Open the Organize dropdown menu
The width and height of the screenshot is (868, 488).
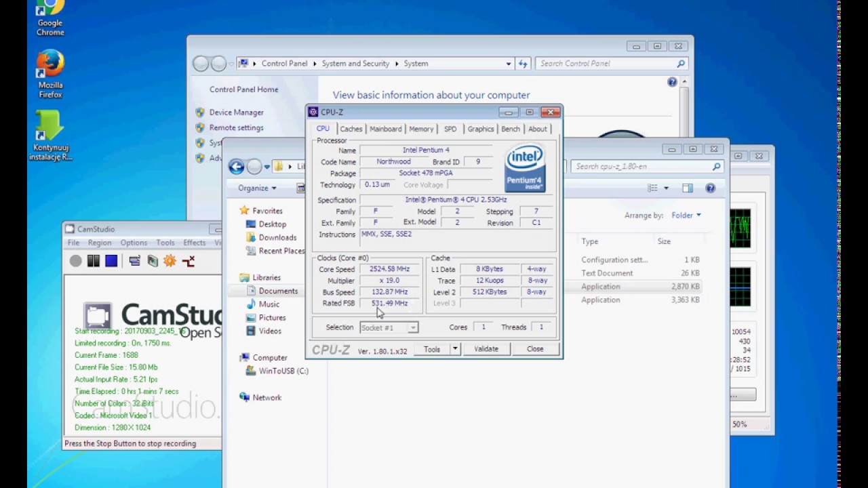[257, 188]
